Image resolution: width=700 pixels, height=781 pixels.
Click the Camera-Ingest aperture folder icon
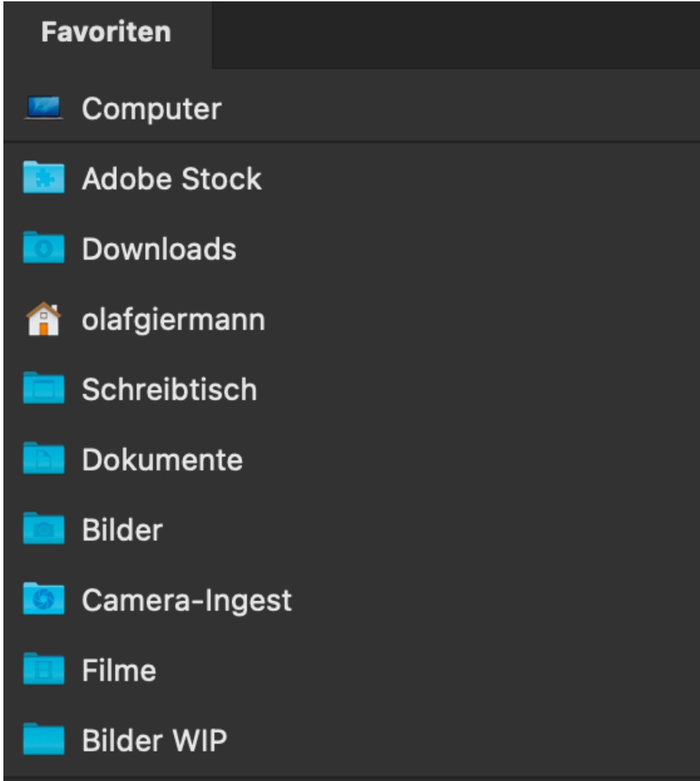(x=43, y=600)
